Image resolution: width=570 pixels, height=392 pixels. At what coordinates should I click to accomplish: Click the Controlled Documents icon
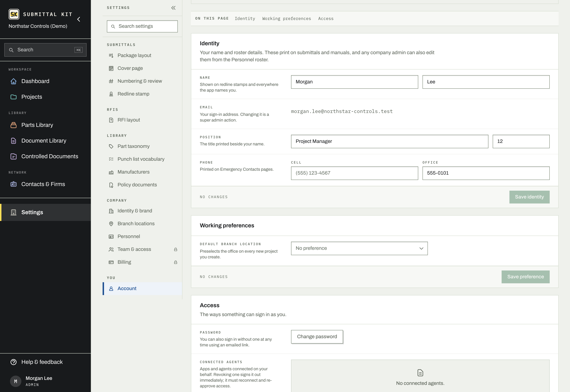click(14, 156)
